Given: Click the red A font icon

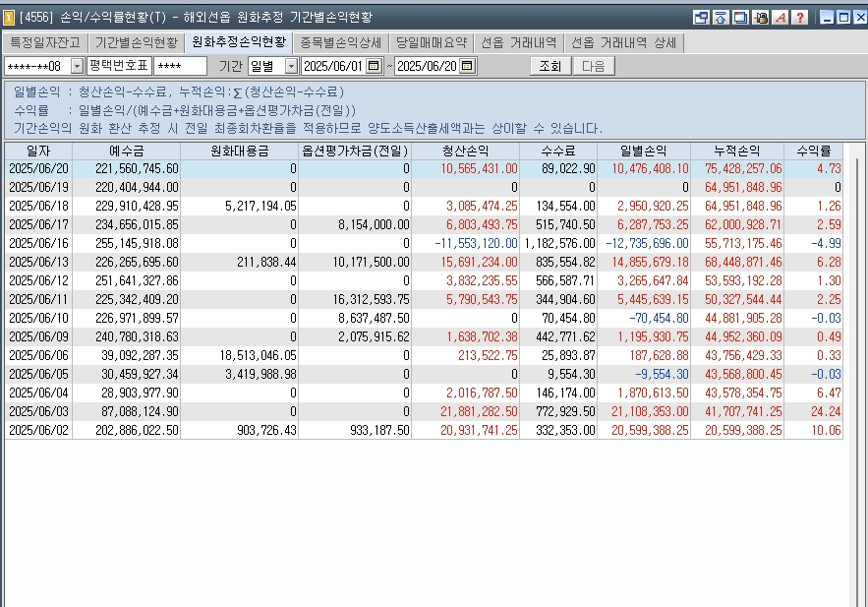Looking at the screenshot, I should [780, 18].
